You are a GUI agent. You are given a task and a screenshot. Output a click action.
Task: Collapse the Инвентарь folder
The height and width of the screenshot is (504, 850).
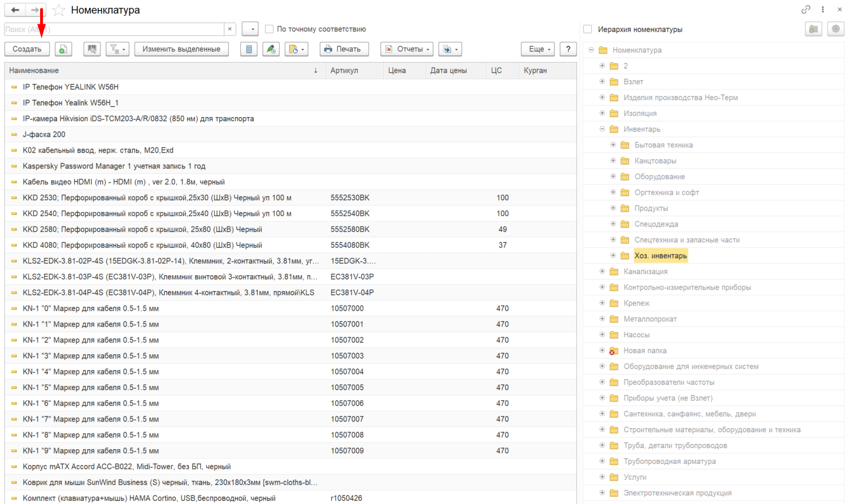[602, 129]
